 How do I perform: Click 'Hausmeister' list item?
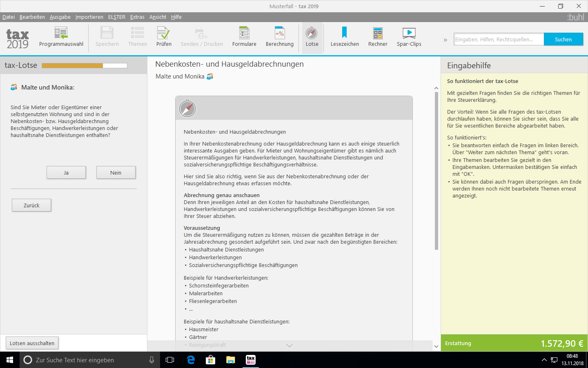(204, 329)
